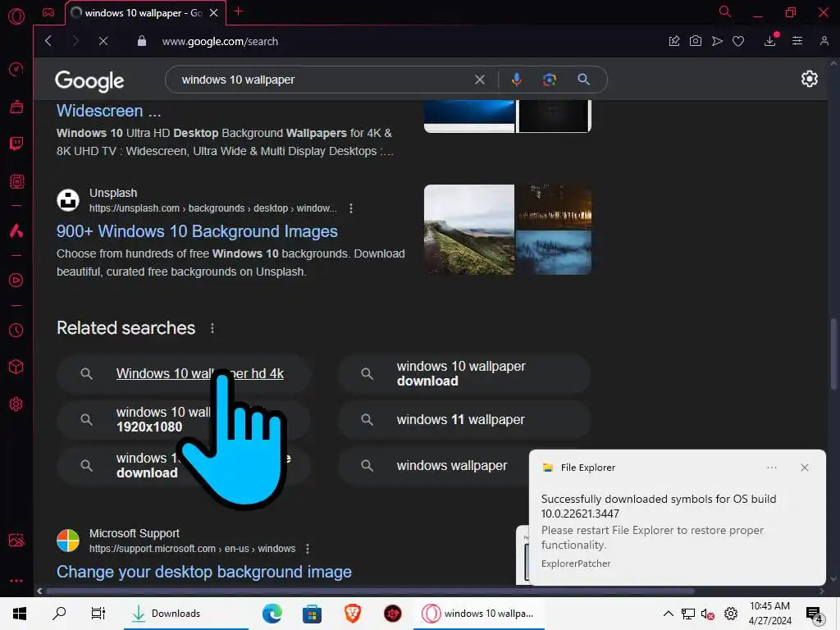Viewport: 840px width, 630px height.
Task: Open Microsoft Support result options dots
Action: coord(308,549)
